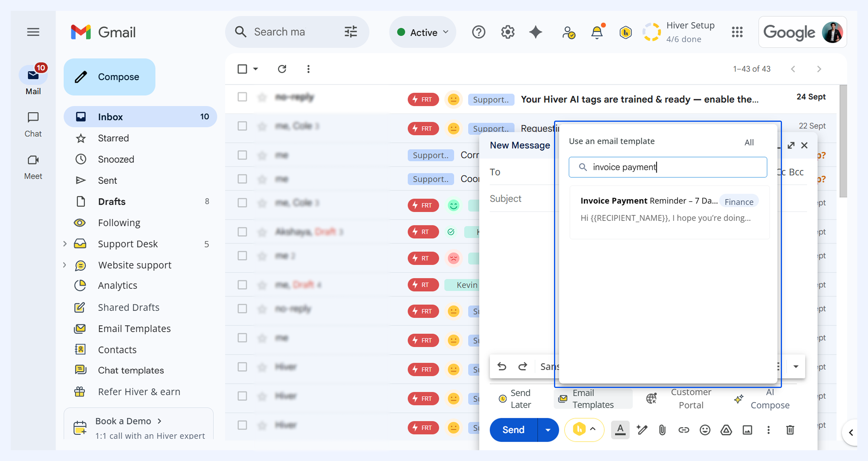
Task: Open text formatting options in compose toolbar
Action: point(620,430)
